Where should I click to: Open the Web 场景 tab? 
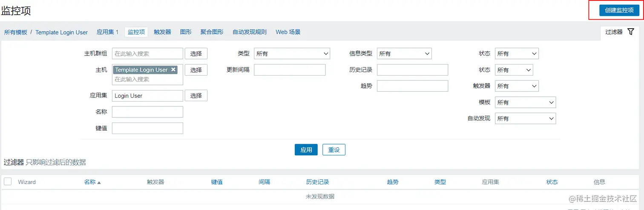tap(288, 32)
